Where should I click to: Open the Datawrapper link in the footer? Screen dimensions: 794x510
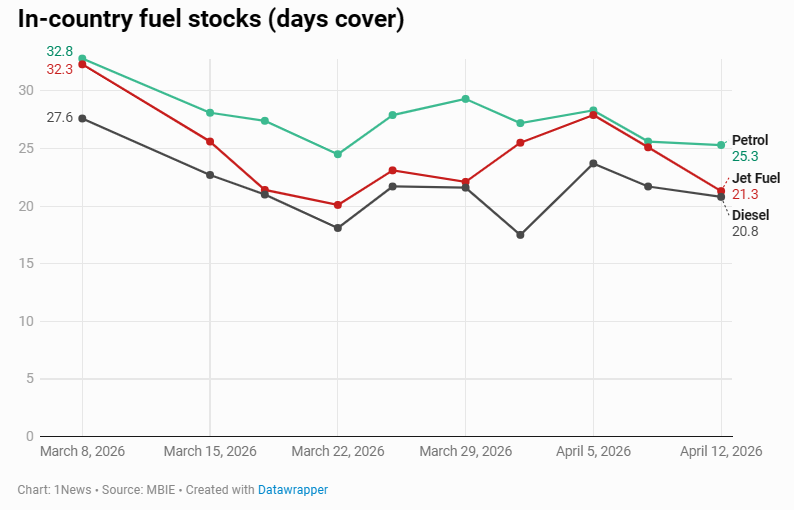(x=293, y=490)
